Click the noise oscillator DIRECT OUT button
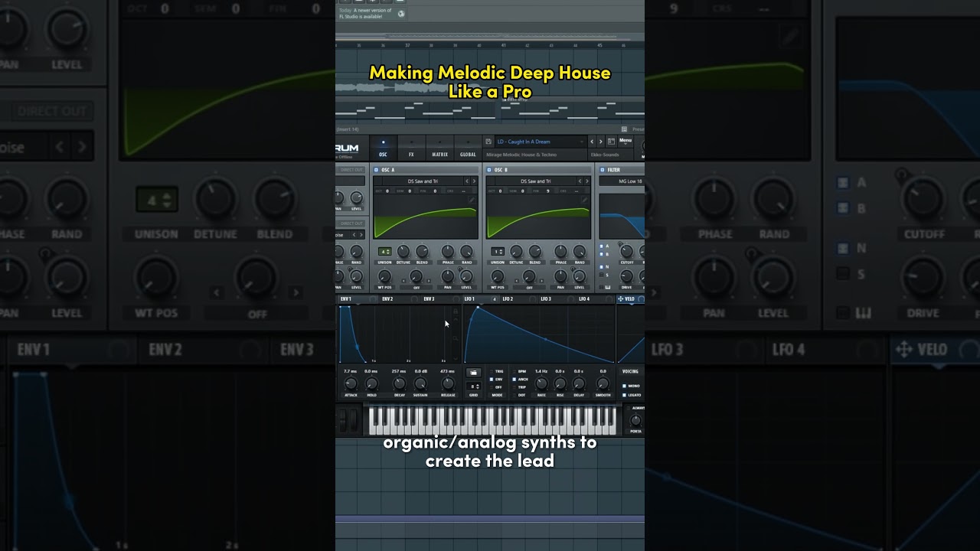This screenshot has width=980, height=551. [351, 223]
